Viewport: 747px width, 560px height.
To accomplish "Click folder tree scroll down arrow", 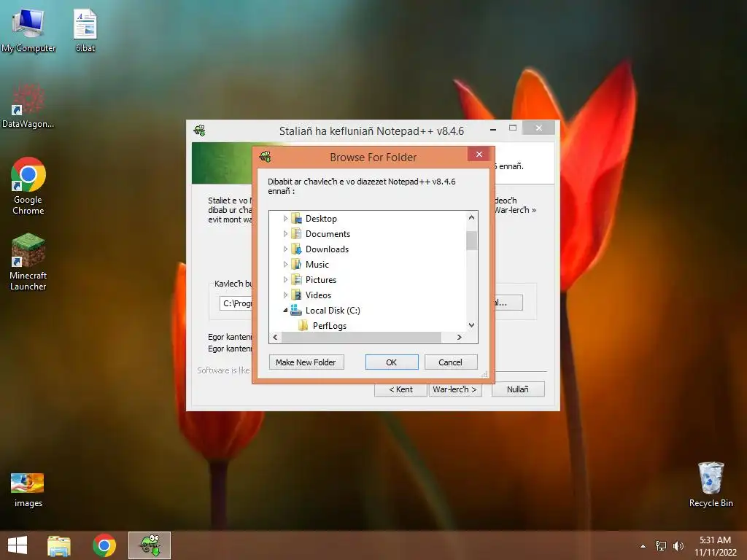I will click(472, 325).
